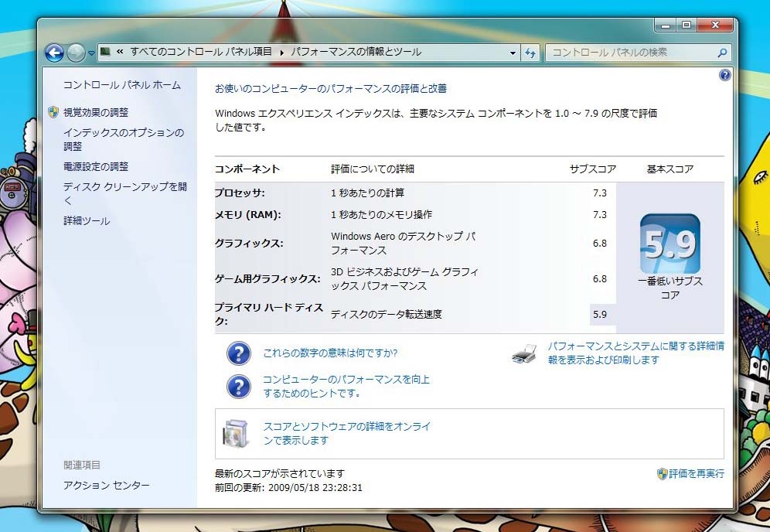
Task: Open ディスク クリーンアップを開く link
Action: point(124,193)
